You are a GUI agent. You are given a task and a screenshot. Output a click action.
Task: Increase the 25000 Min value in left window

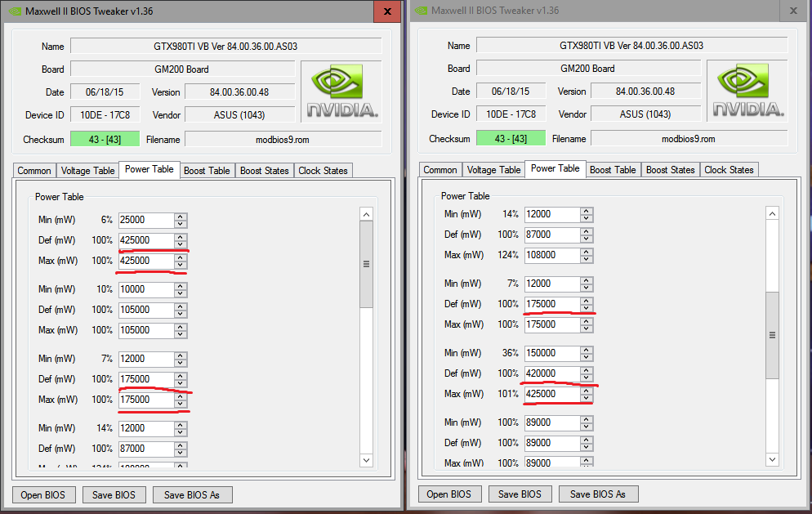181,216
